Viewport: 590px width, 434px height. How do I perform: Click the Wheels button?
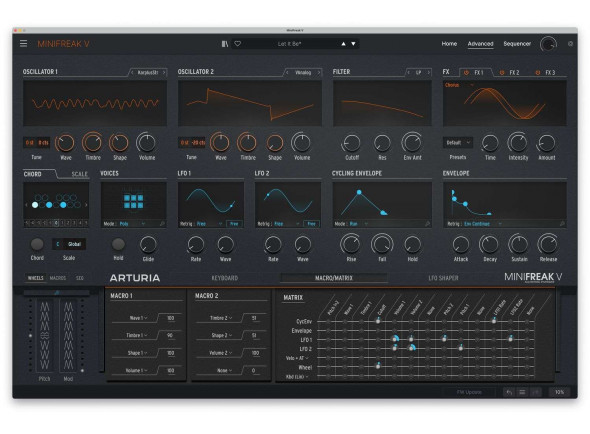click(36, 278)
